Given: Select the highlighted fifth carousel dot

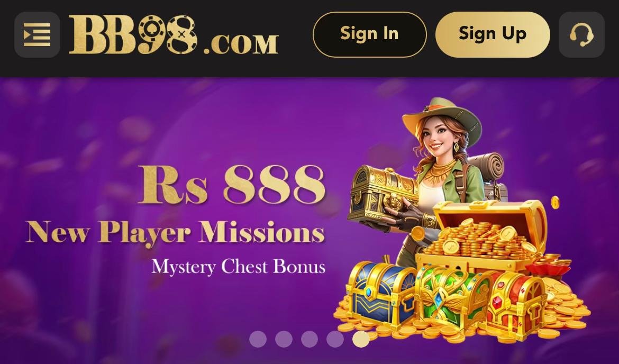Looking at the screenshot, I should tap(361, 339).
